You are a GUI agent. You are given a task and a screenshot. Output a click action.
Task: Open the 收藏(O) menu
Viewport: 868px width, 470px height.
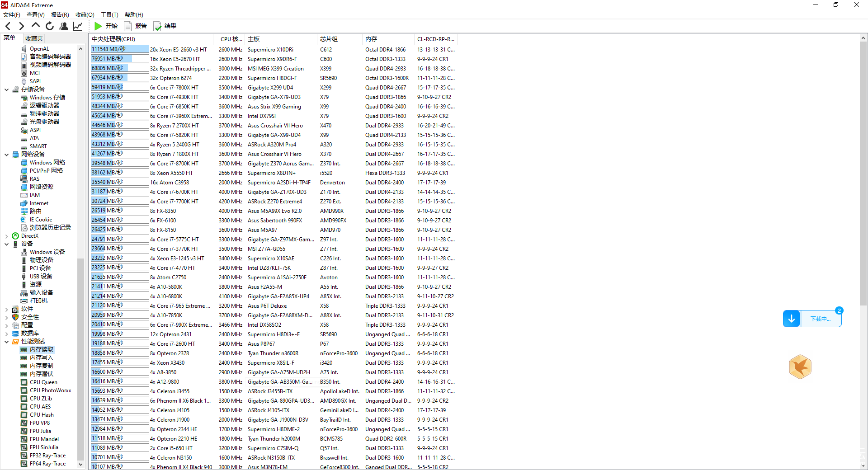[85, 15]
